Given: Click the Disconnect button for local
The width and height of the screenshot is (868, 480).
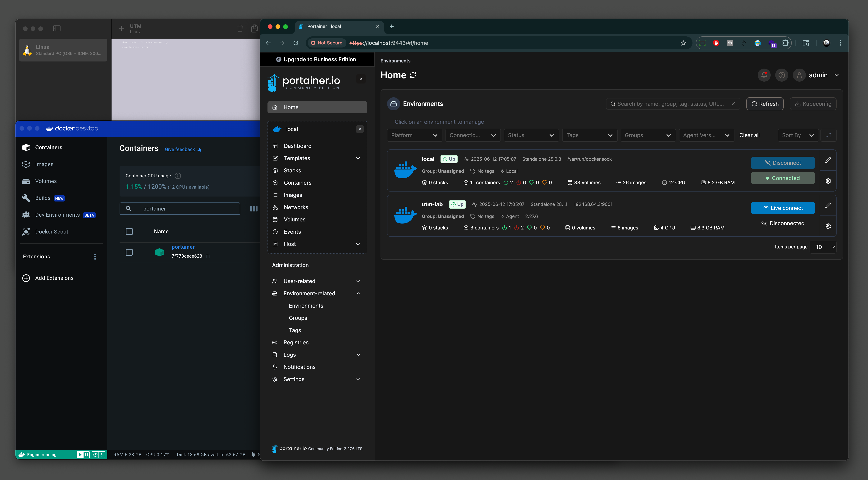Looking at the screenshot, I should click(783, 163).
